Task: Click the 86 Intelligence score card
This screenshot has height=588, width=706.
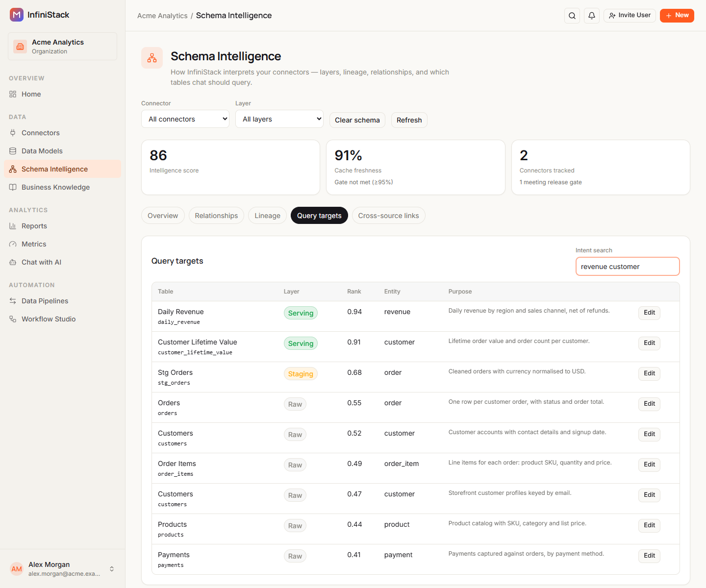Action: tap(230, 168)
